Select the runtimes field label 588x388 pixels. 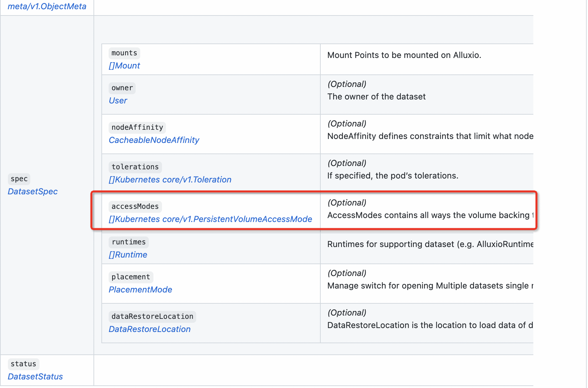tap(129, 242)
